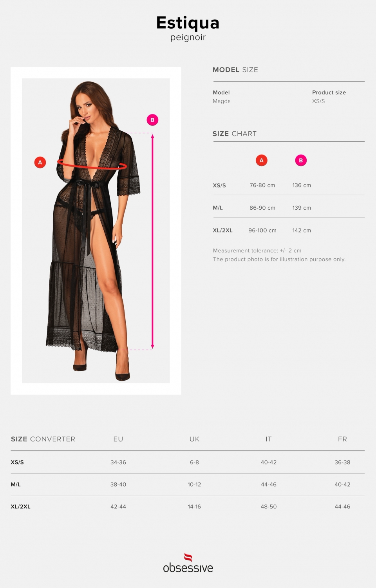Viewport: 376px width, 588px height.
Task: Select the pink B badge in the size chart
Action: coord(301,160)
